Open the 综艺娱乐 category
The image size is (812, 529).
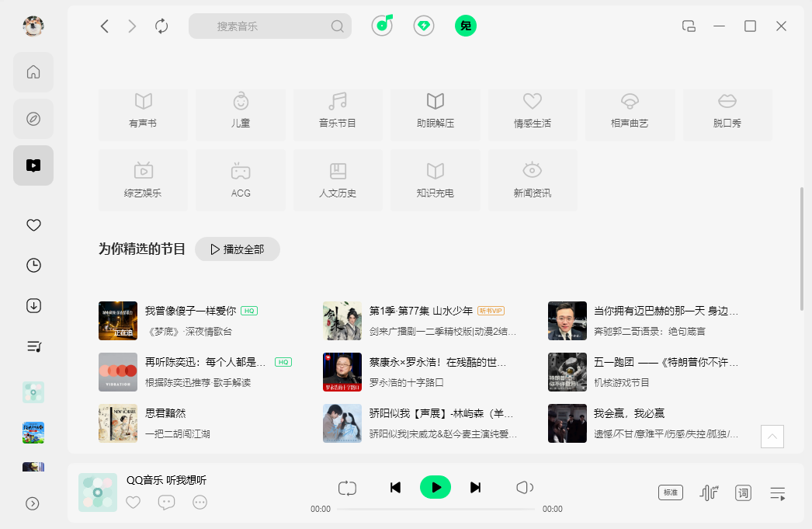point(143,179)
